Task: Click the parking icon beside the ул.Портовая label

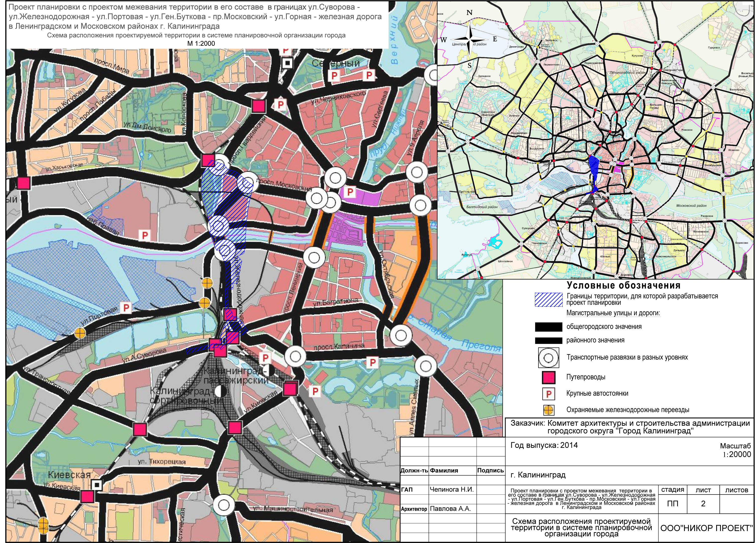Action: (126, 307)
